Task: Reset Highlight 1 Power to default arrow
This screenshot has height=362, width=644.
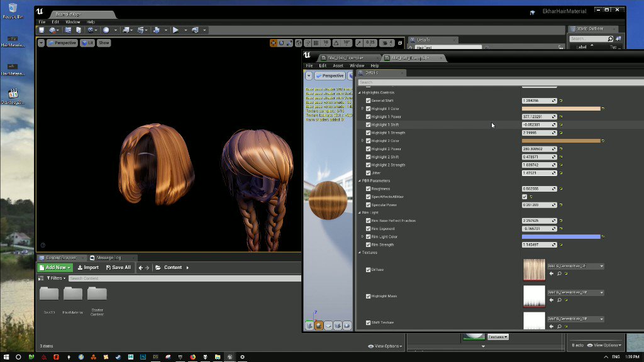Action: click(561, 117)
